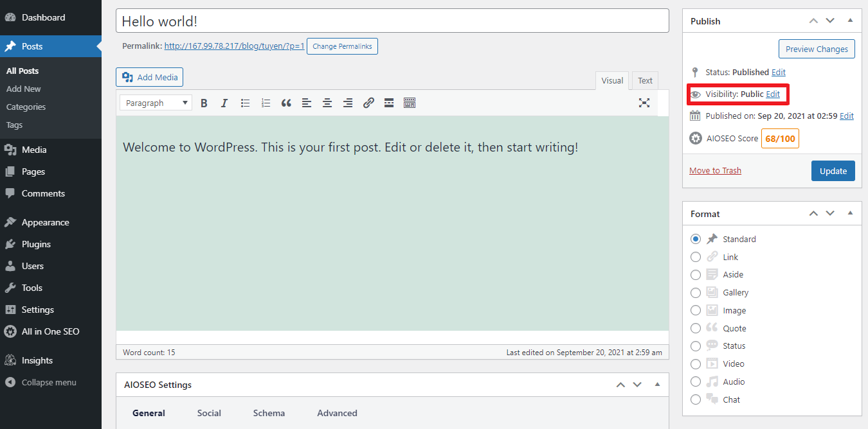Click the post title field
The height and width of the screenshot is (429, 868).
(x=392, y=21)
